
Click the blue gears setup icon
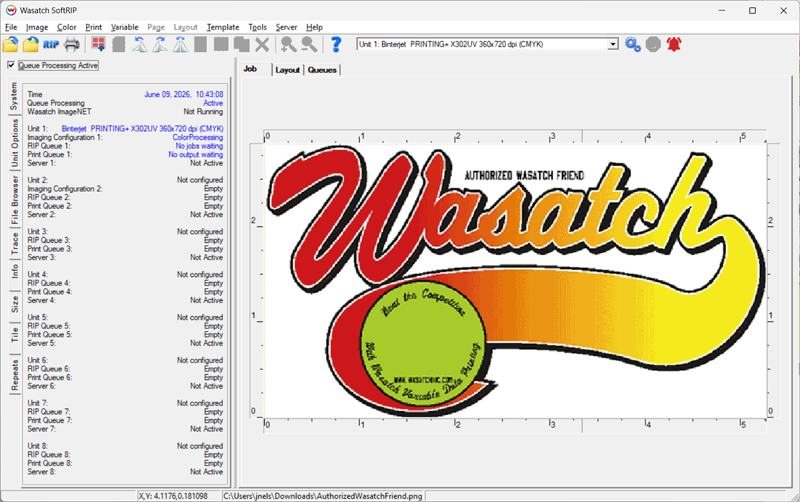(633, 44)
